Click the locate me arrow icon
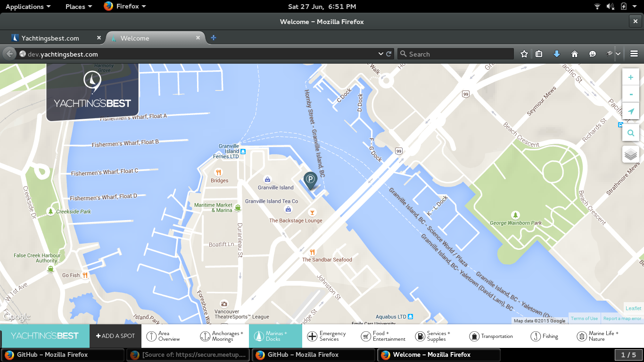Image resolution: width=644 pixels, height=362 pixels. point(631,111)
